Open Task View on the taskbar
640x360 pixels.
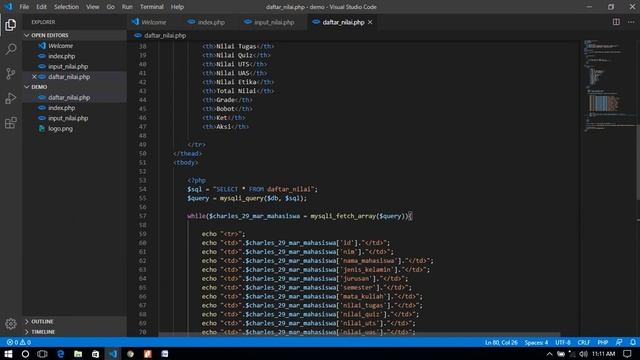coord(42,354)
